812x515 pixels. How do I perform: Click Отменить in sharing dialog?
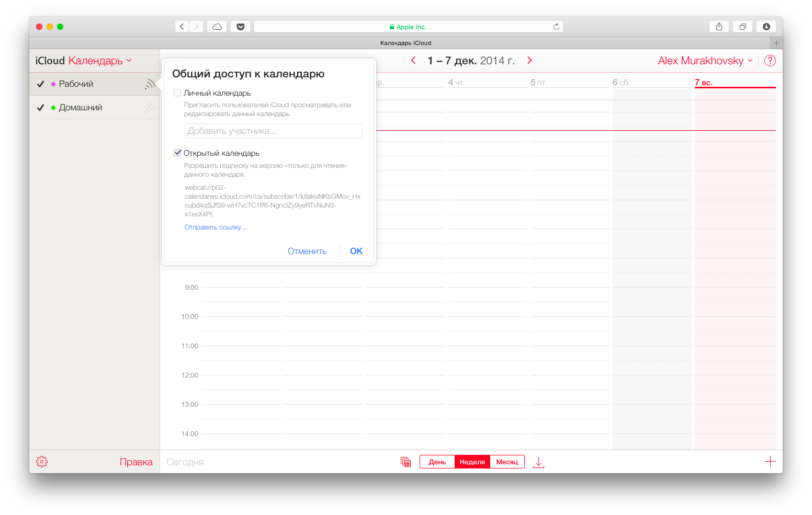coord(307,251)
